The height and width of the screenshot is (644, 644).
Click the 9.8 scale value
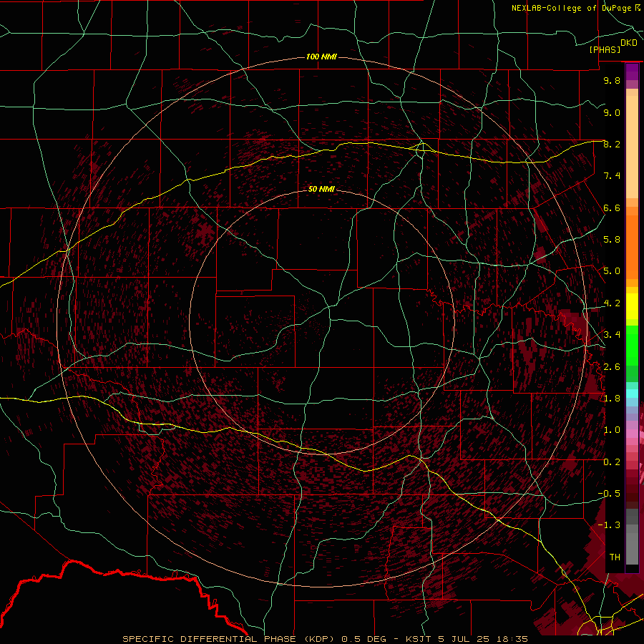(612, 80)
